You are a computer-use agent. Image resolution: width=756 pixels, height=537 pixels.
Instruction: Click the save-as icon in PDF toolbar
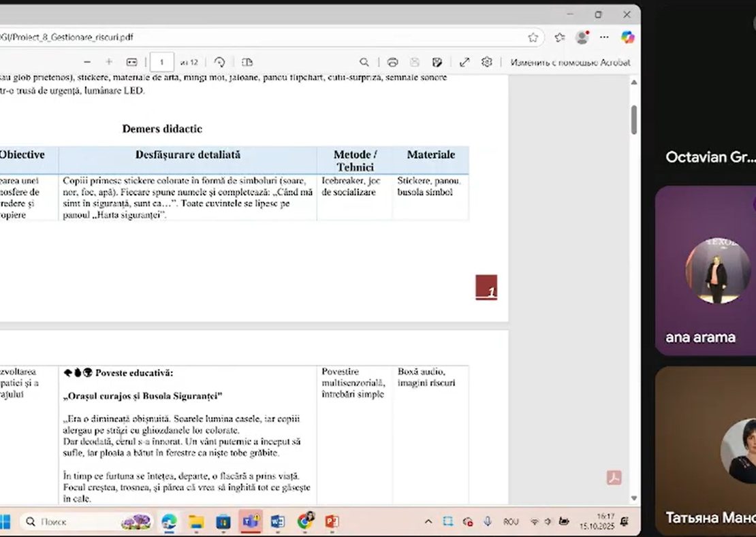437,62
